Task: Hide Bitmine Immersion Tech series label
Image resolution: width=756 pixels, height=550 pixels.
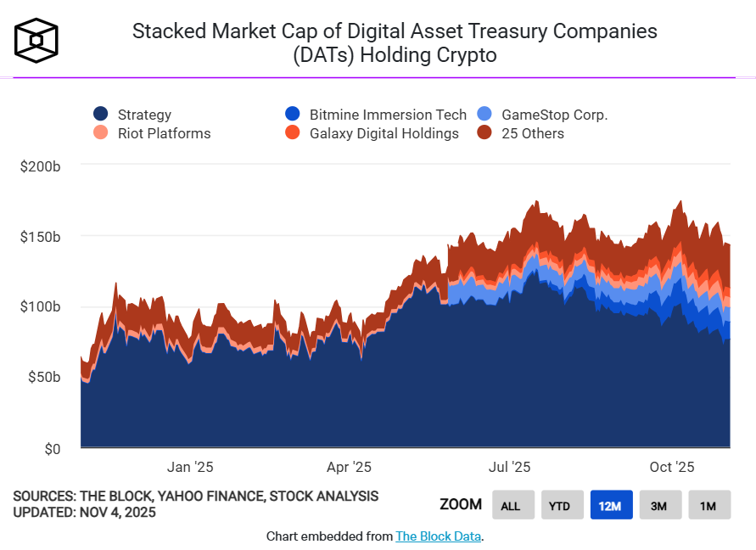Action: [388, 115]
